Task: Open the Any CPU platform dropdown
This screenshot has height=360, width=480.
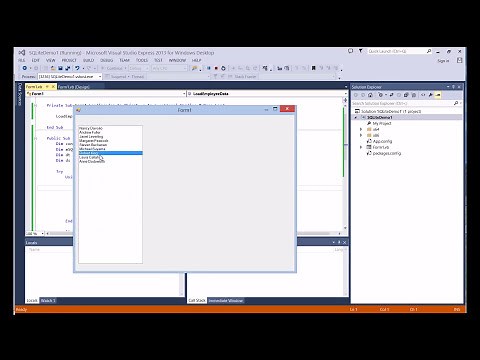Action: tap(169, 68)
